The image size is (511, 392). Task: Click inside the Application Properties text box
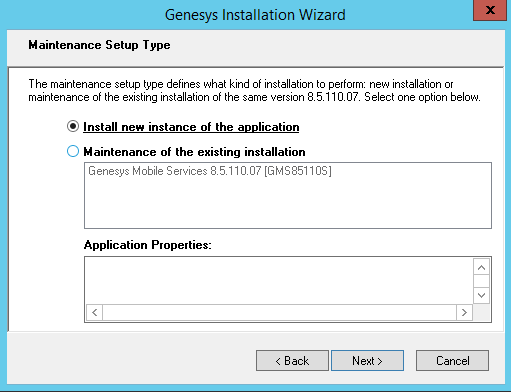(x=279, y=280)
